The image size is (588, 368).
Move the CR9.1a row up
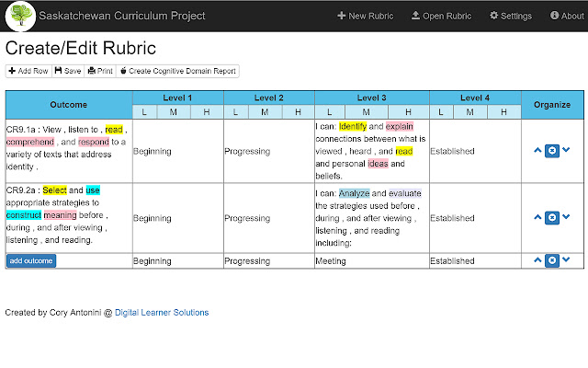point(537,150)
